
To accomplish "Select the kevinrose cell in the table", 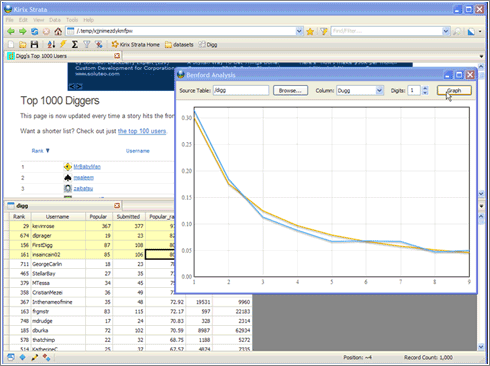I will click(58, 226).
